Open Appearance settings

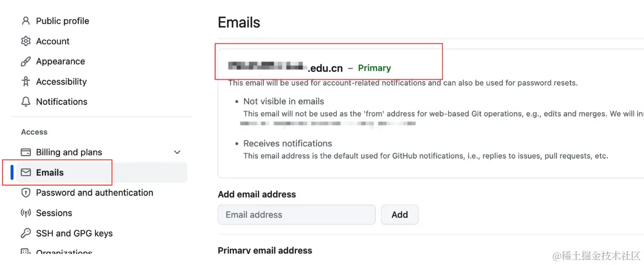[60, 61]
